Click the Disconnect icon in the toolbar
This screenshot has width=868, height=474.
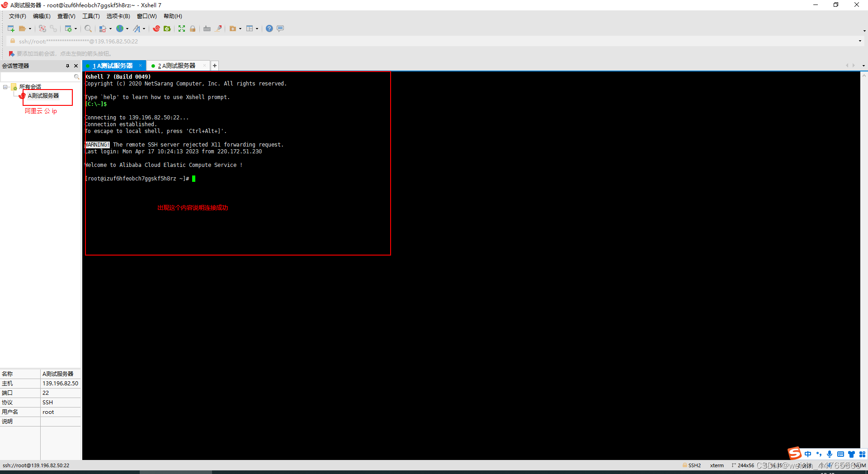pyautogui.click(x=42, y=28)
